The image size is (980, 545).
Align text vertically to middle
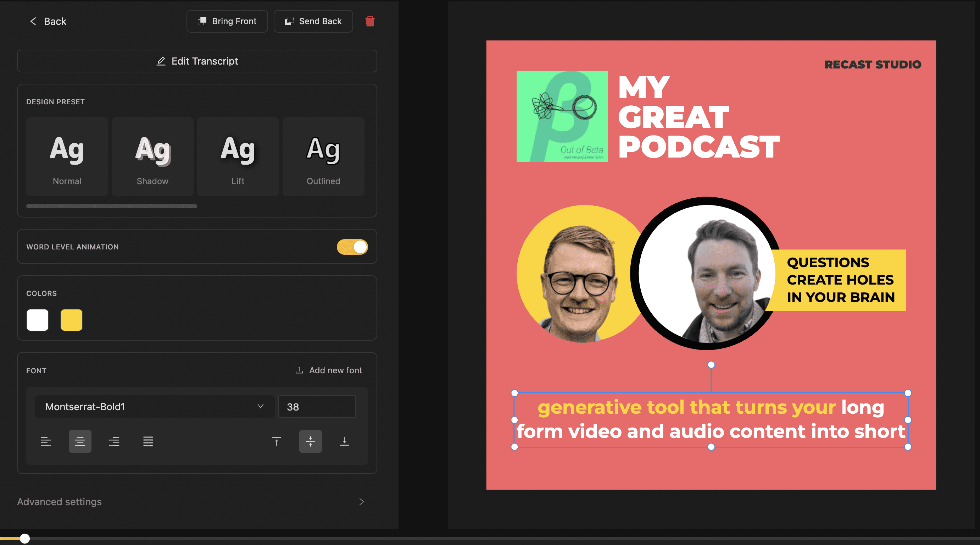coord(311,441)
